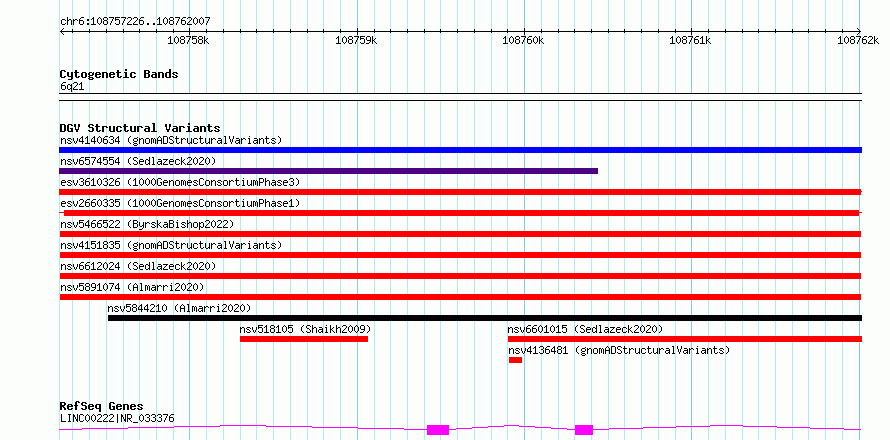The image size is (890, 440).
Task: Click the nsv6601015 Sedlazeck2020 red bar
Action: pos(685,339)
